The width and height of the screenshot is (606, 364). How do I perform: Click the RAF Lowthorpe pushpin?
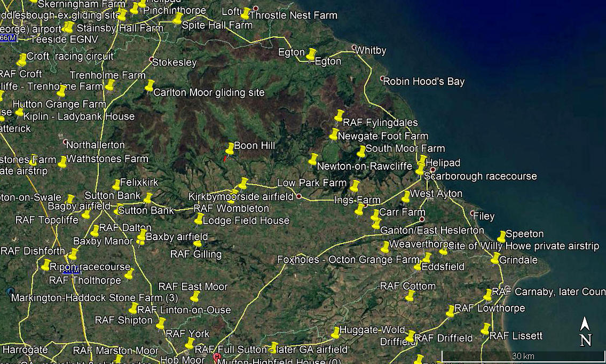pos(450,312)
